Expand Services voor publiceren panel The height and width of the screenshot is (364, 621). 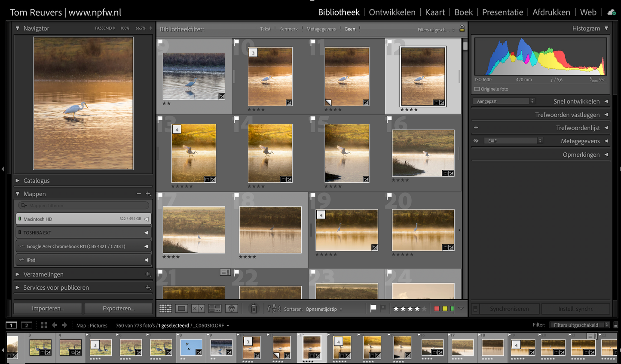pos(18,288)
